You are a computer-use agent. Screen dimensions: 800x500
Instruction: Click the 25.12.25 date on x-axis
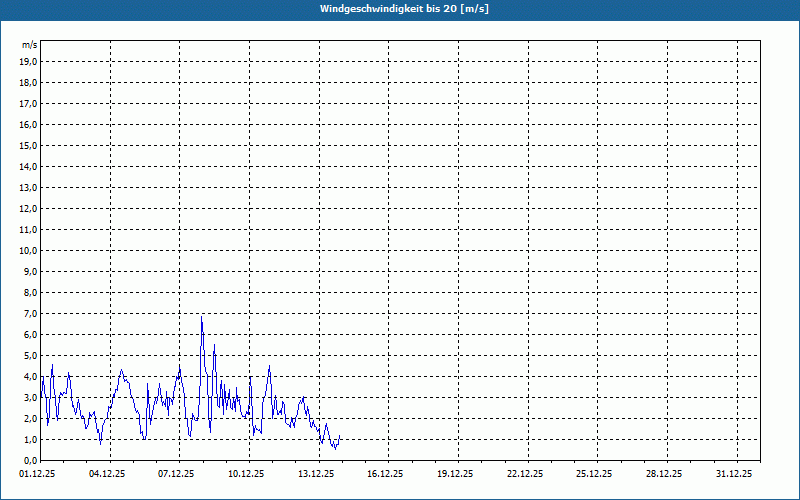594,474
